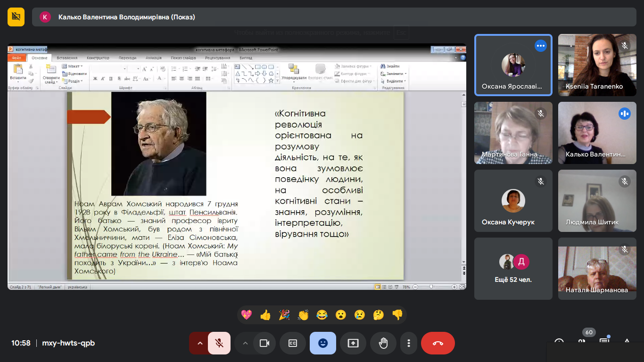644x362 pixels.
Task: Turn on the camera in Meet
Action: click(264, 343)
